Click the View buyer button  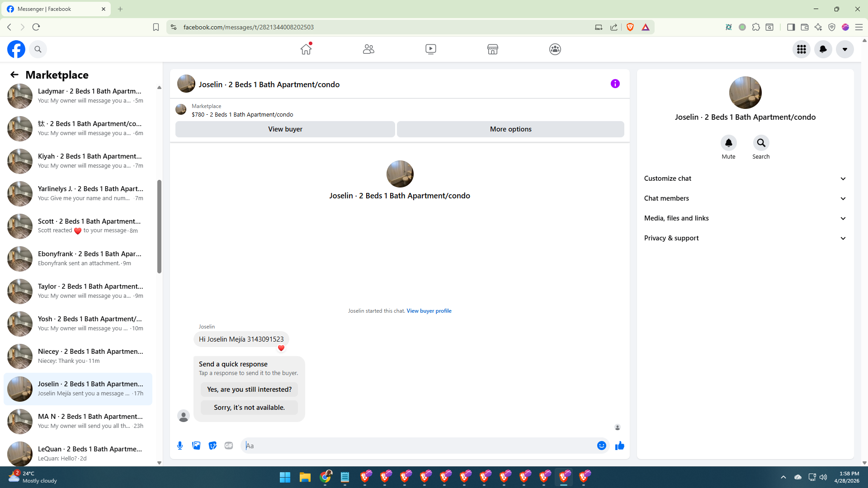pos(285,129)
